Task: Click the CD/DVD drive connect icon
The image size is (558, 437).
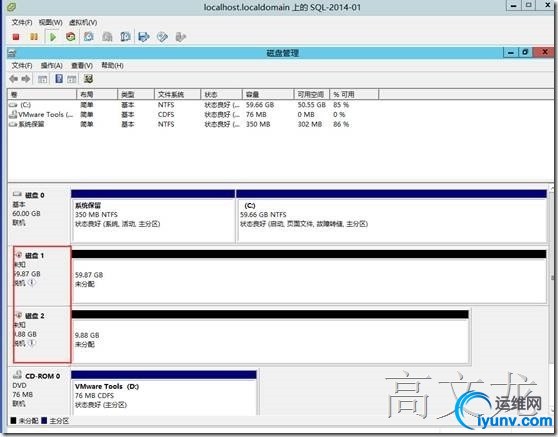Action: pos(162,37)
